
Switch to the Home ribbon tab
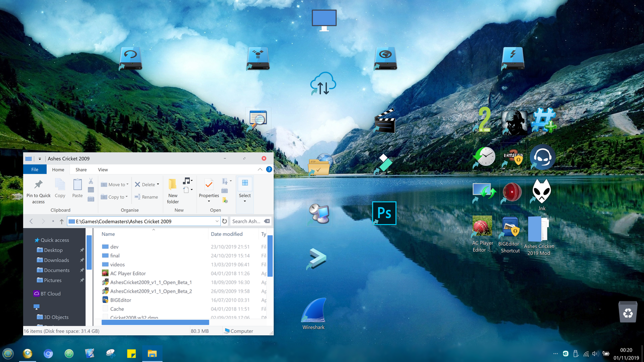point(58,170)
